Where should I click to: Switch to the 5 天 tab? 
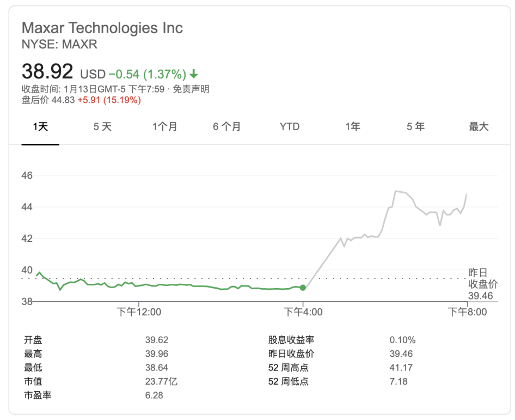[102, 127]
